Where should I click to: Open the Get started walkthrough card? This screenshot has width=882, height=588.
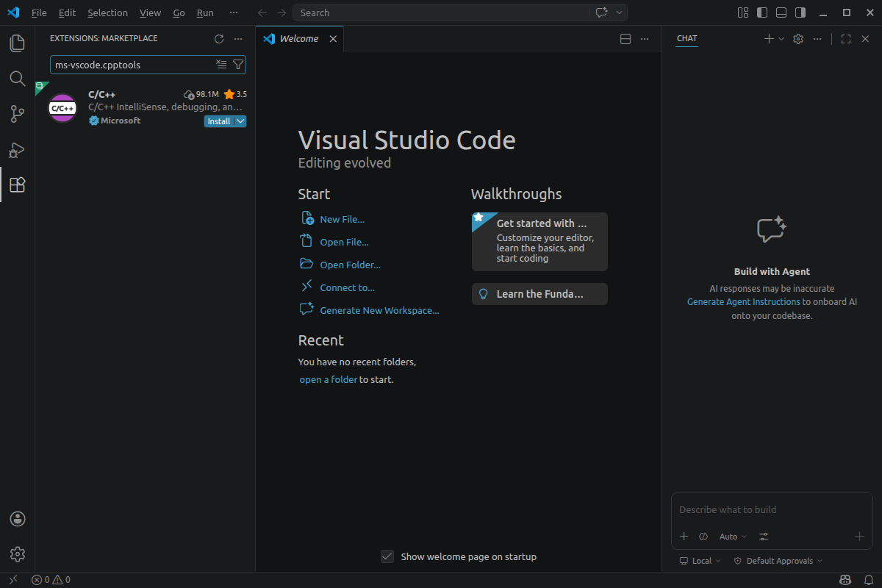pyautogui.click(x=539, y=242)
